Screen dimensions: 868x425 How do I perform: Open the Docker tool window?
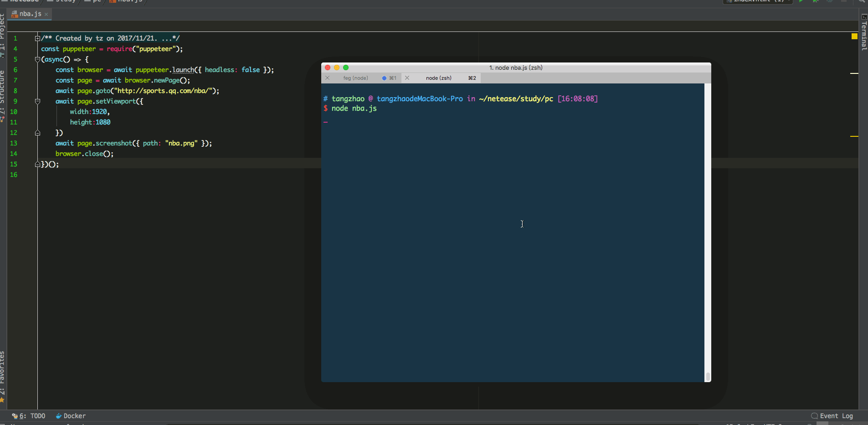click(x=71, y=416)
